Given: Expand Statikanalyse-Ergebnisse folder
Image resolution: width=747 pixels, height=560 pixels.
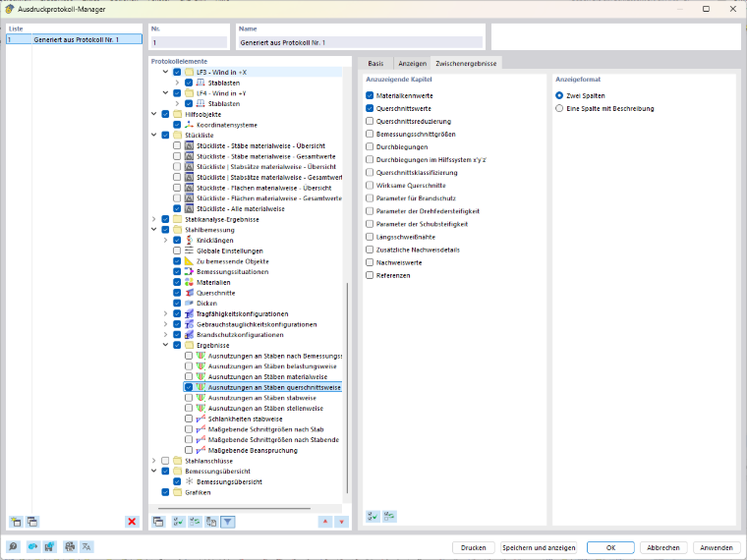Looking at the screenshot, I should point(154,219).
